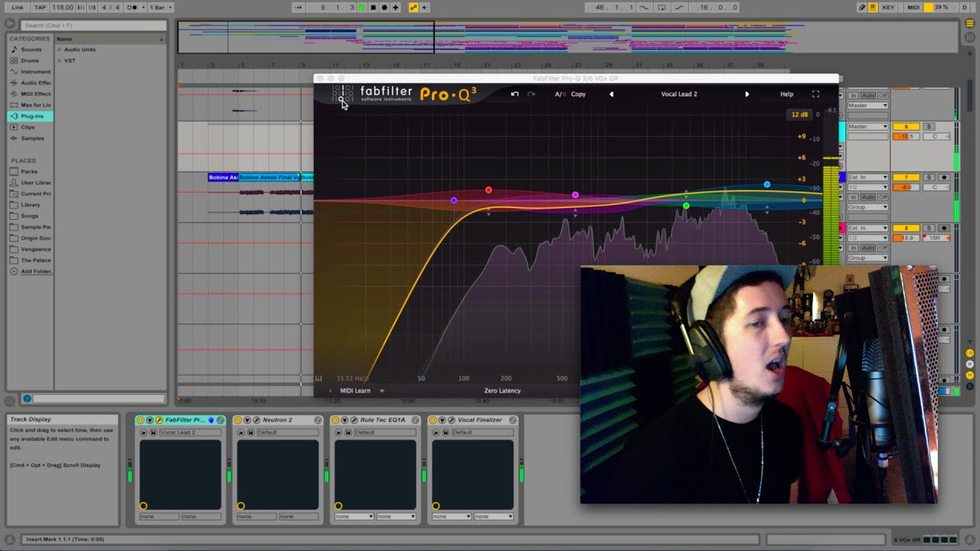Viewport: 980px width, 551px height.
Task: Click the Play button in Ableton transport
Action: click(362, 8)
